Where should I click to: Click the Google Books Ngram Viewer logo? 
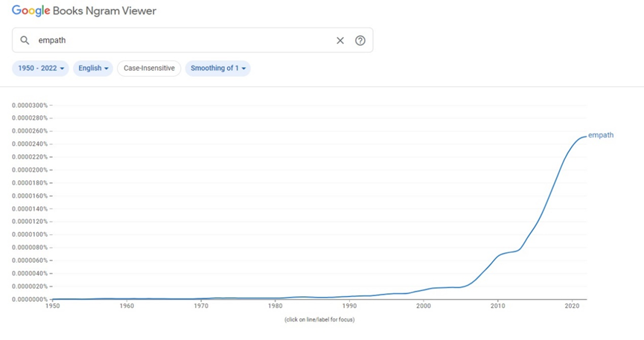click(84, 11)
